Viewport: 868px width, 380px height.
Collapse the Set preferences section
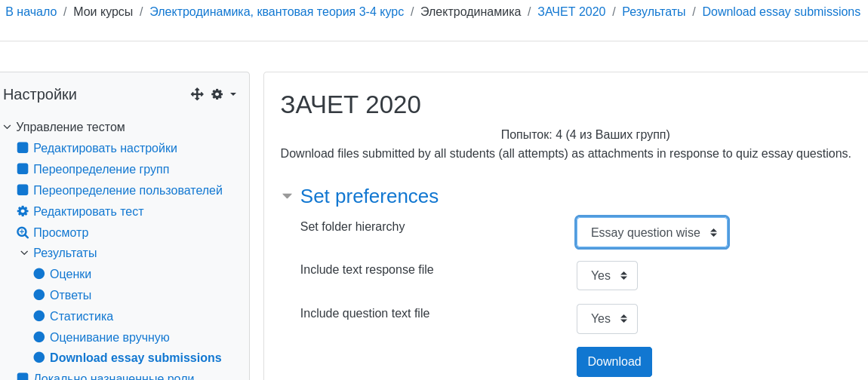click(287, 196)
